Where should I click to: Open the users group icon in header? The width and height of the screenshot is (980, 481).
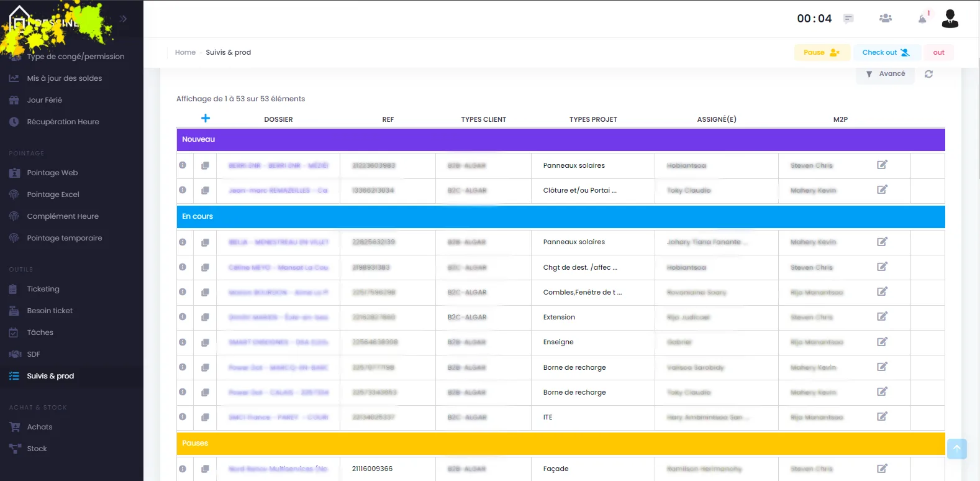886,19
